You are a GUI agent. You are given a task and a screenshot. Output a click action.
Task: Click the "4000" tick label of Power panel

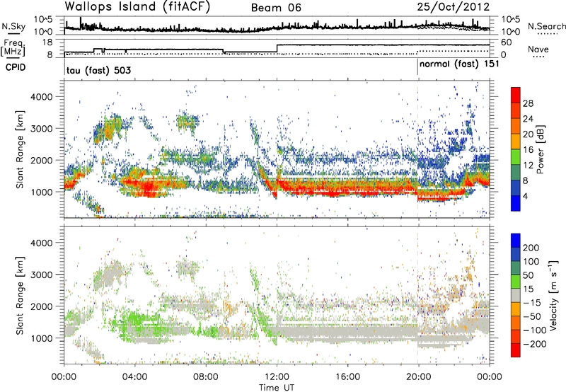(x=41, y=97)
